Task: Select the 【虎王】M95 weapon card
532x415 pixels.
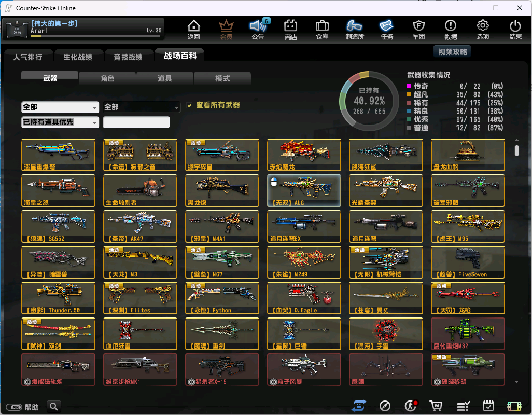Action: coord(468,226)
